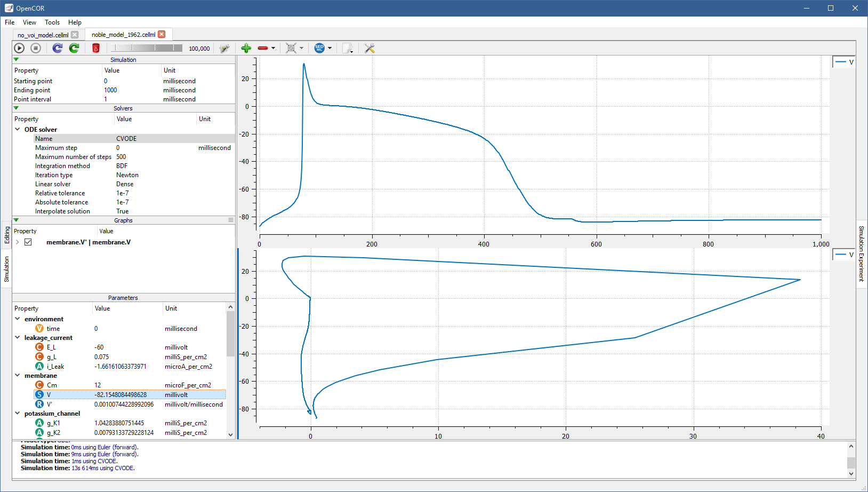The image size is (868, 492).
Task: Add a graph panel with green plus
Action: pyautogui.click(x=246, y=48)
